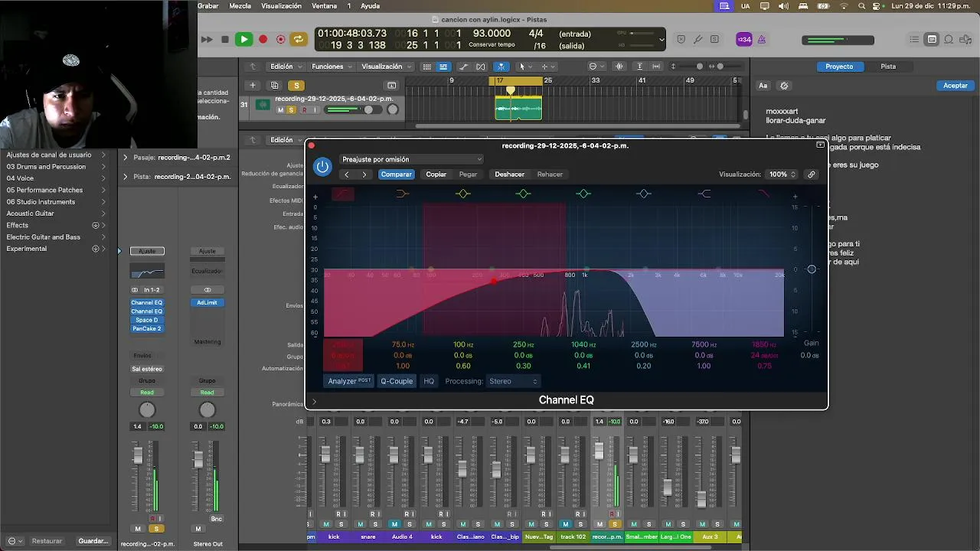Go to next Channel EQ preset
Screen dimensions: 980x551
click(x=364, y=174)
